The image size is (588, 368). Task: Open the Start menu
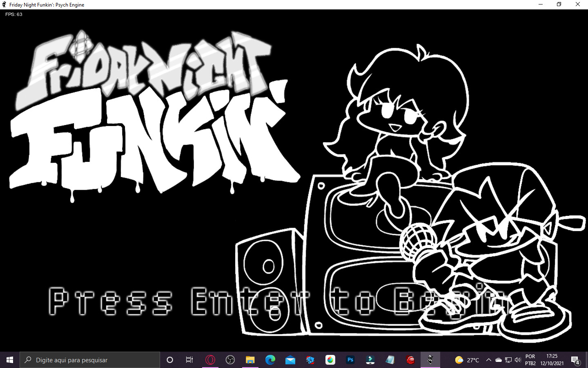[9, 360]
